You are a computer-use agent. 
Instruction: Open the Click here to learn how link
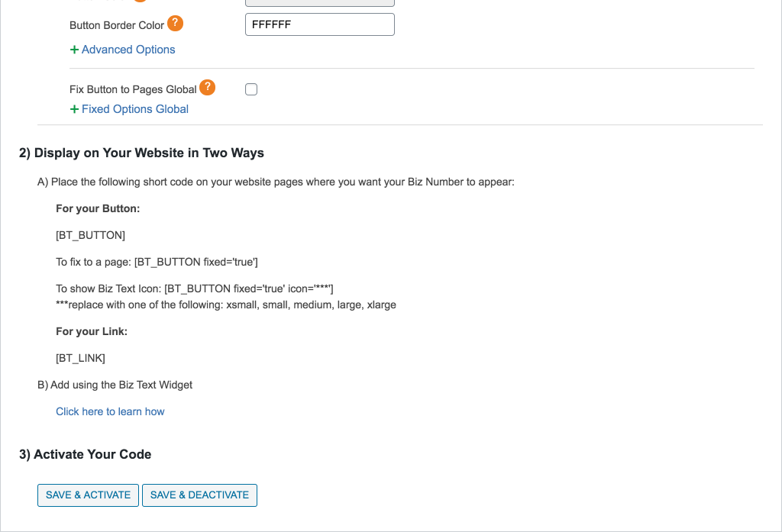(110, 411)
